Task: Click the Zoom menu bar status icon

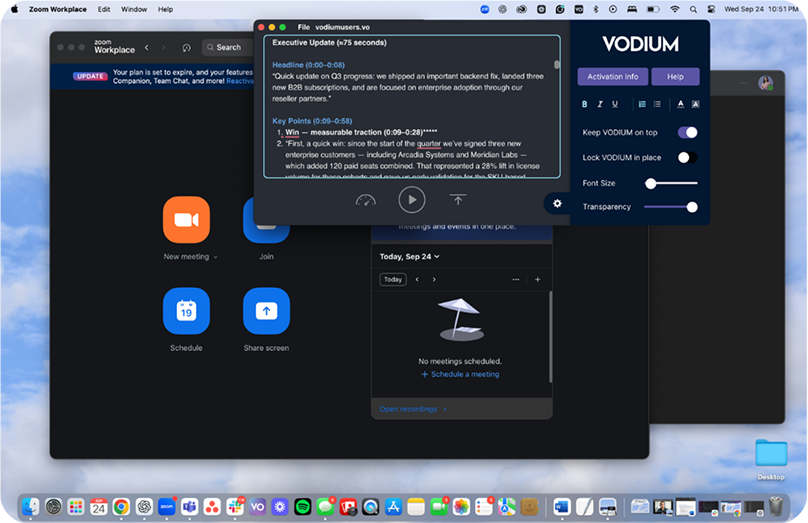Action: pos(484,9)
